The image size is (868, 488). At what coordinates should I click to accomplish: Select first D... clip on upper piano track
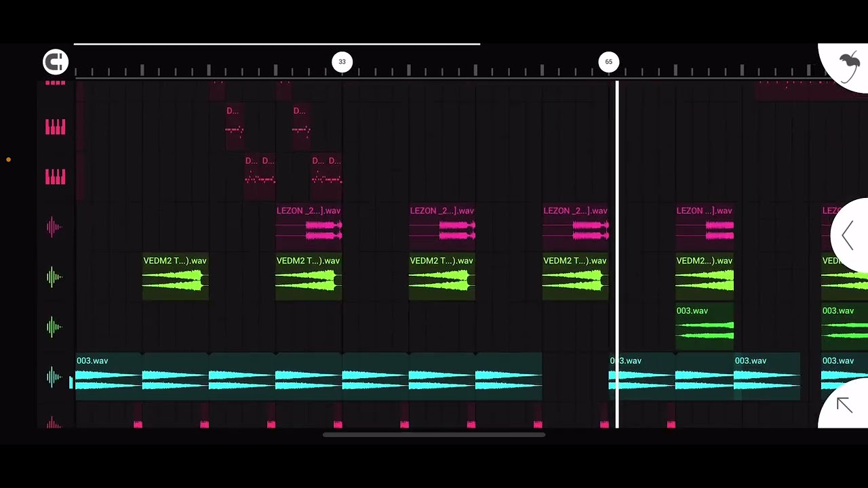point(235,126)
